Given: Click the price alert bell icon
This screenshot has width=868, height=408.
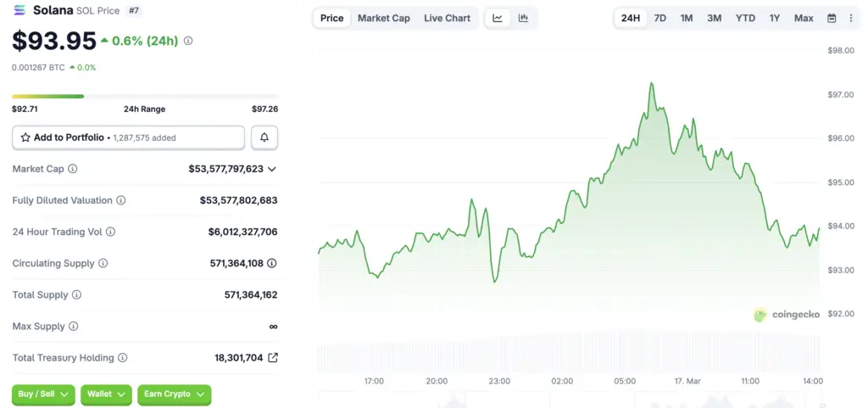Looking at the screenshot, I should [264, 137].
